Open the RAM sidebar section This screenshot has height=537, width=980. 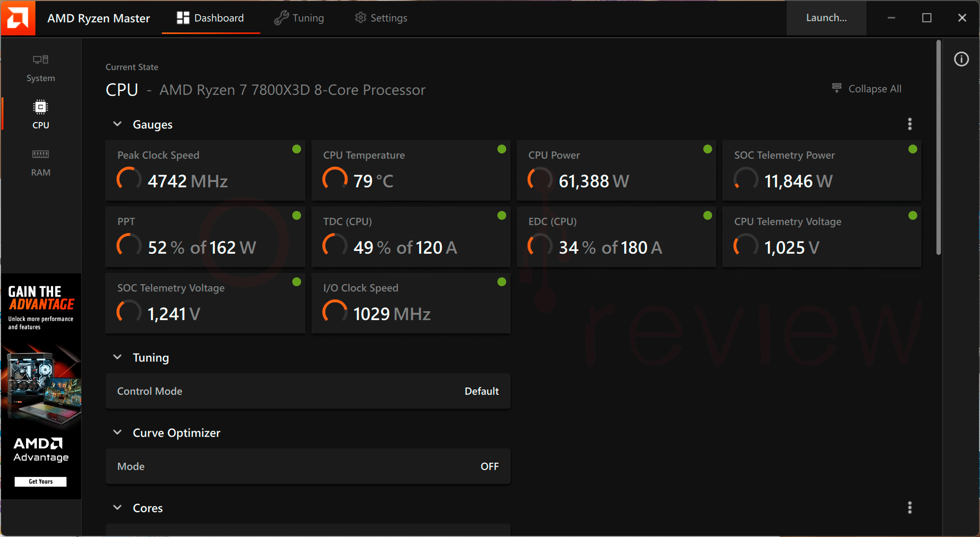click(x=40, y=163)
